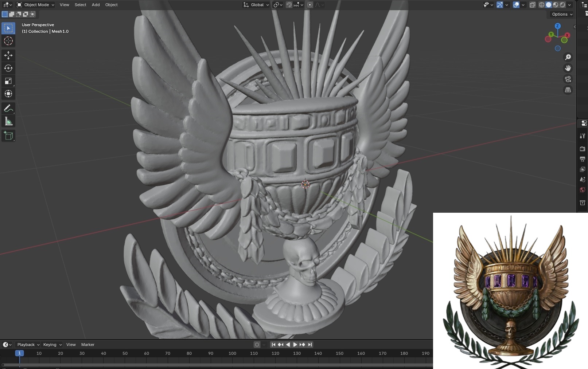Click the current frame marker 1

click(20, 353)
